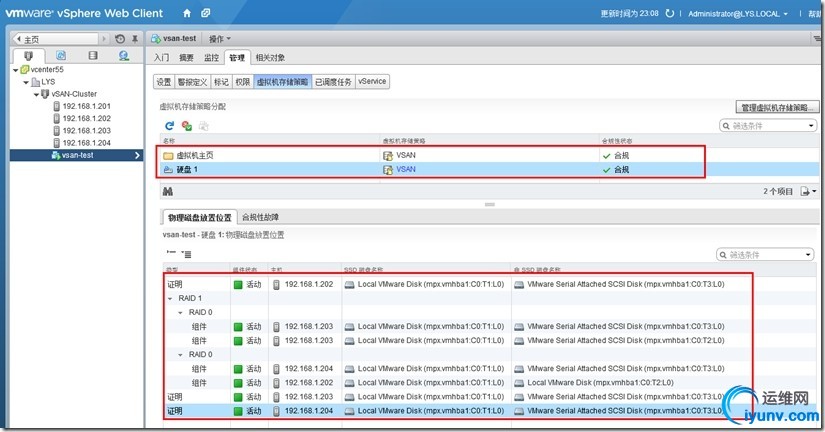Open the filter dropdown arrow above the disk placement table
The image size is (825, 432).
point(808,255)
